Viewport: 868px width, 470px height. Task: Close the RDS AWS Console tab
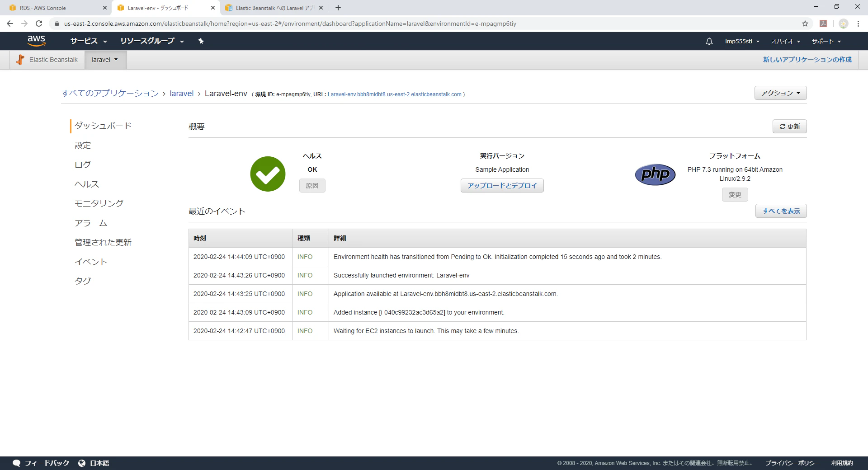pyautogui.click(x=104, y=8)
